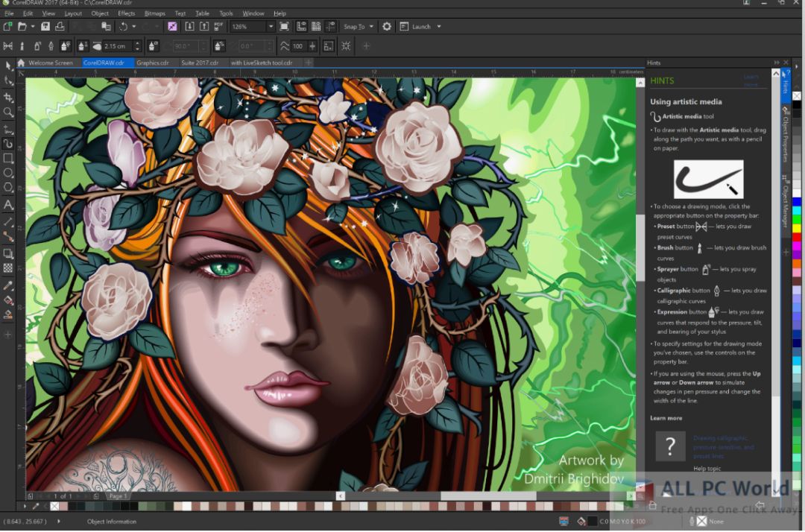Select the Shape edit tool

pyautogui.click(x=8, y=81)
